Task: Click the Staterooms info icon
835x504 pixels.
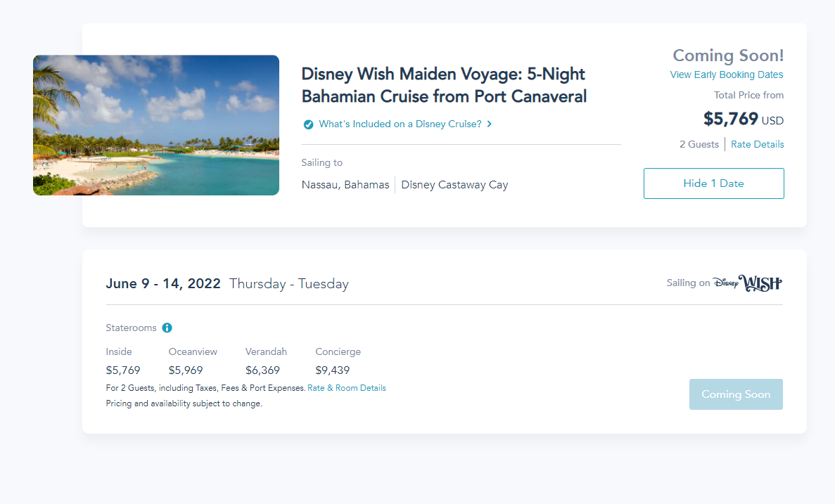Action: (167, 328)
